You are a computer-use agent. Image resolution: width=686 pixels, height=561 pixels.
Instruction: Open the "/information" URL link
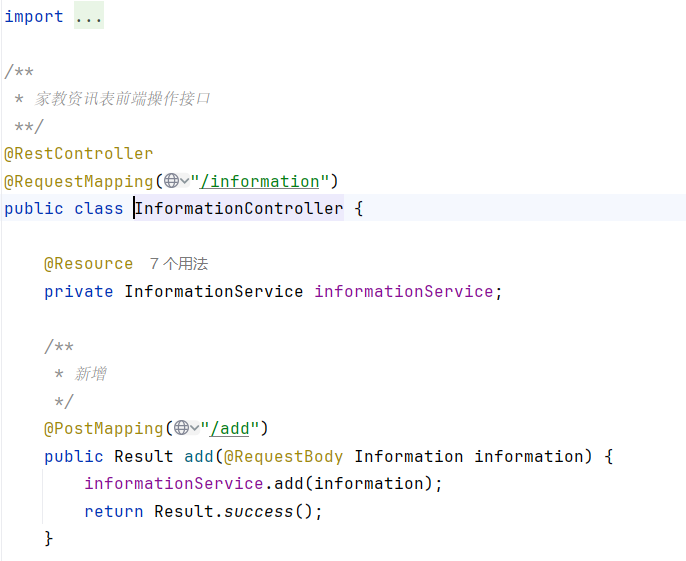[x=260, y=181]
